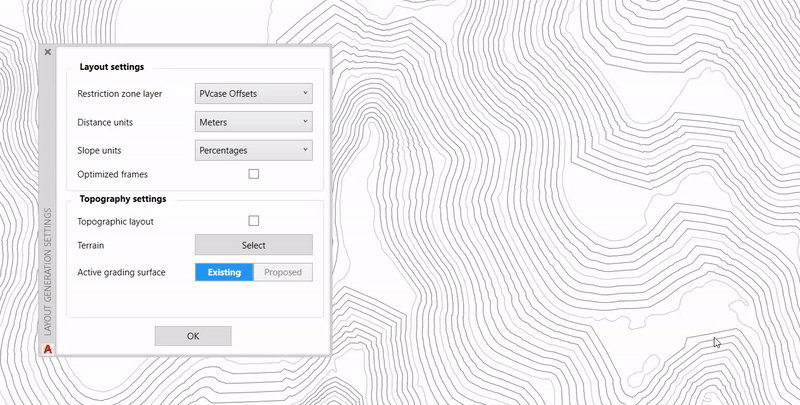Viewport: 800px width, 405px height.
Task: Tick the Topographic layout checkbox
Action: click(x=254, y=221)
